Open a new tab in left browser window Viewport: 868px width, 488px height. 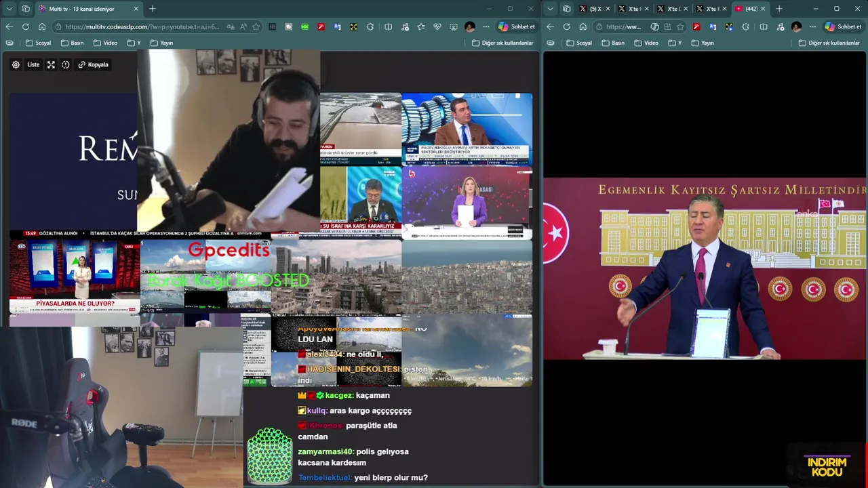153,9
